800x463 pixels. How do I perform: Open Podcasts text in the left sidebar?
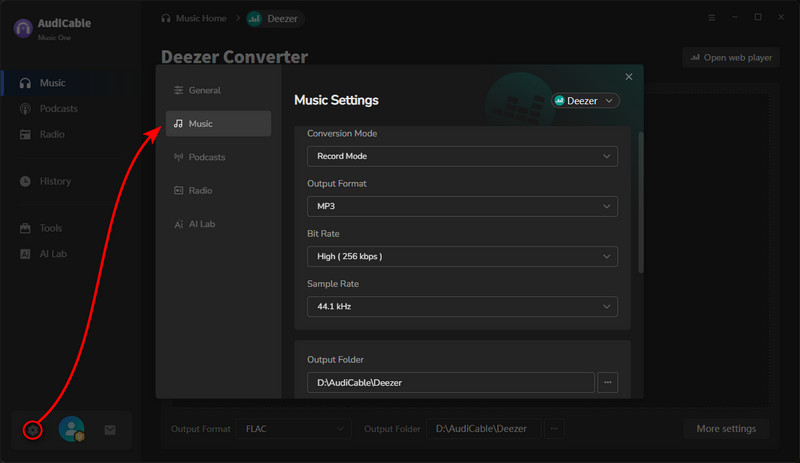click(59, 109)
